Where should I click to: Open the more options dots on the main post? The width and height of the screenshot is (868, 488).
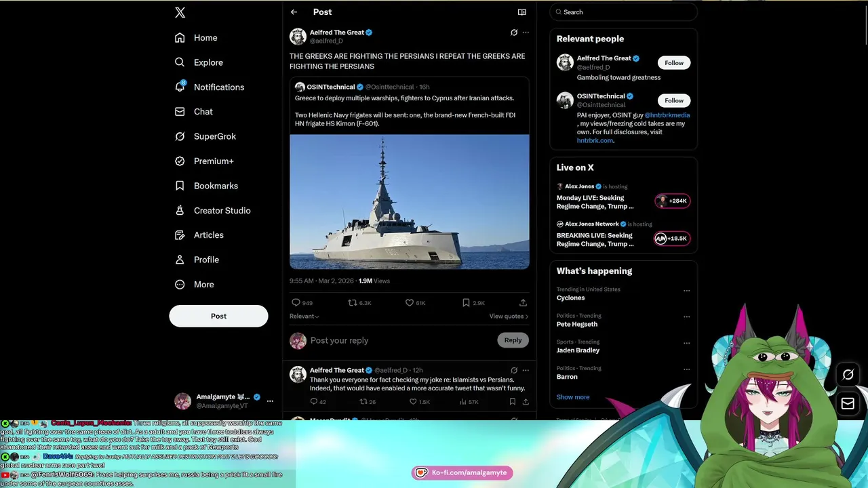[526, 33]
